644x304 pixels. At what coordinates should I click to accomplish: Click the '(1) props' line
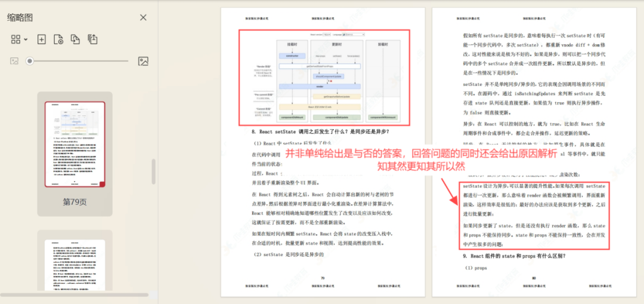[475, 268]
